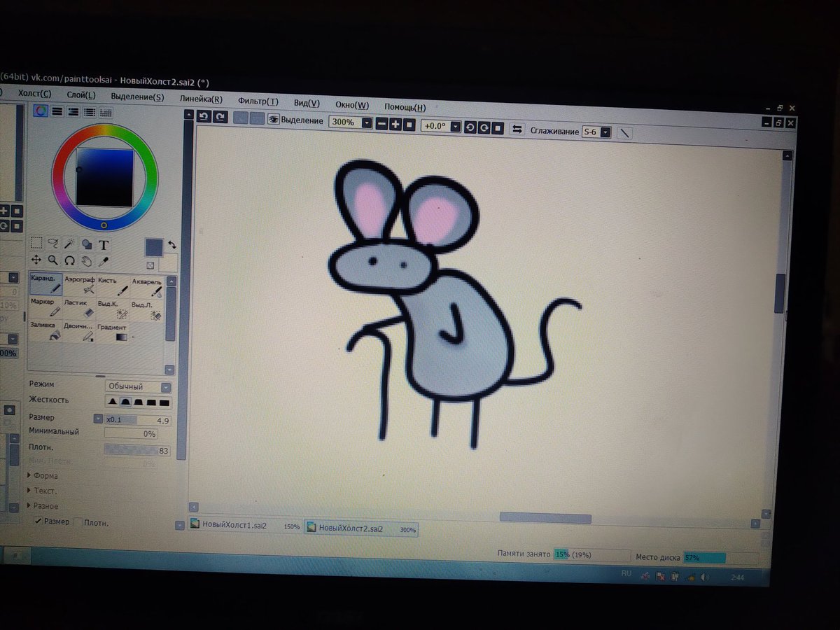Image resolution: width=840 pixels, height=630 pixels.
Task: Choose the move tool
Action: coord(36,260)
